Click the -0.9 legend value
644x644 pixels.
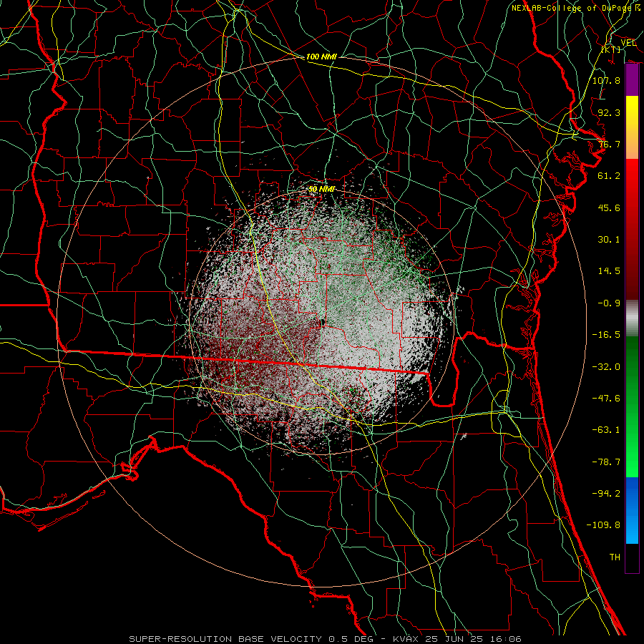609,303
